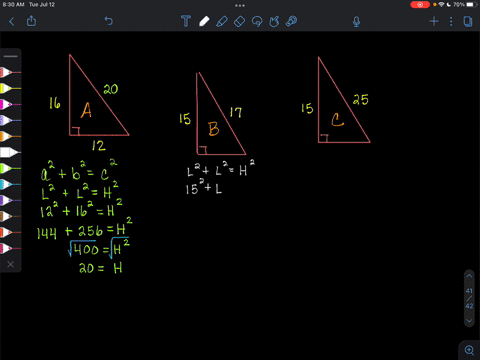Open the tape measure ruler tool
The image size is (480, 360).
coord(292,21)
